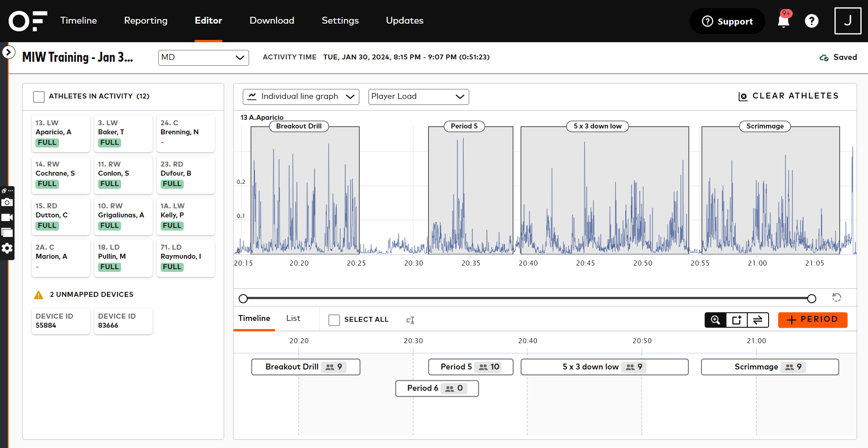This screenshot has width=868, height=448.
Task: Select athlete card Brenning, N
Action: pyautogui.click(x=186, y=133)
